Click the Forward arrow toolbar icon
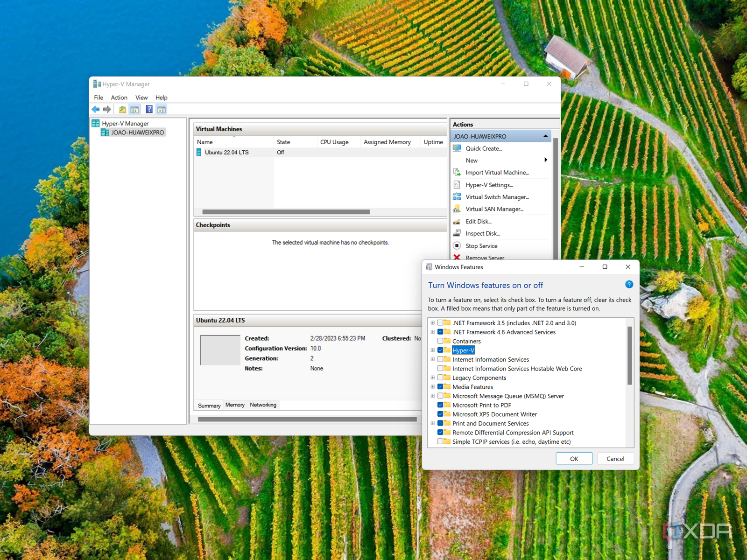Image resolution: width=747 pixels, height=560 pixels. [107, 109]
